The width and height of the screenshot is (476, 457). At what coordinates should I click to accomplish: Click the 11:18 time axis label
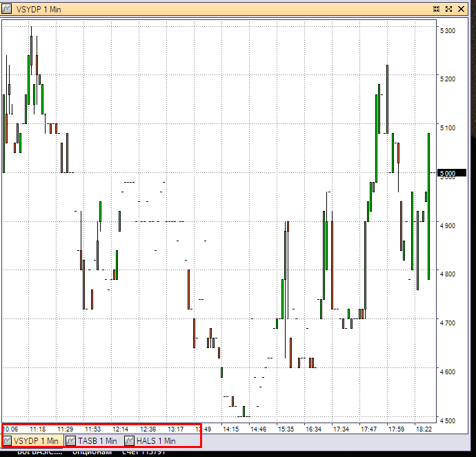coord(38,429)
